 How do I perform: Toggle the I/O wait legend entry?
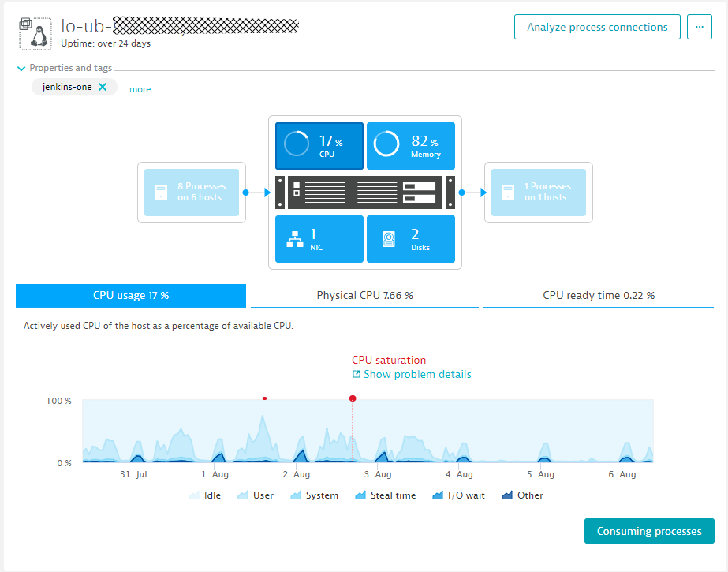pos(458,495)
